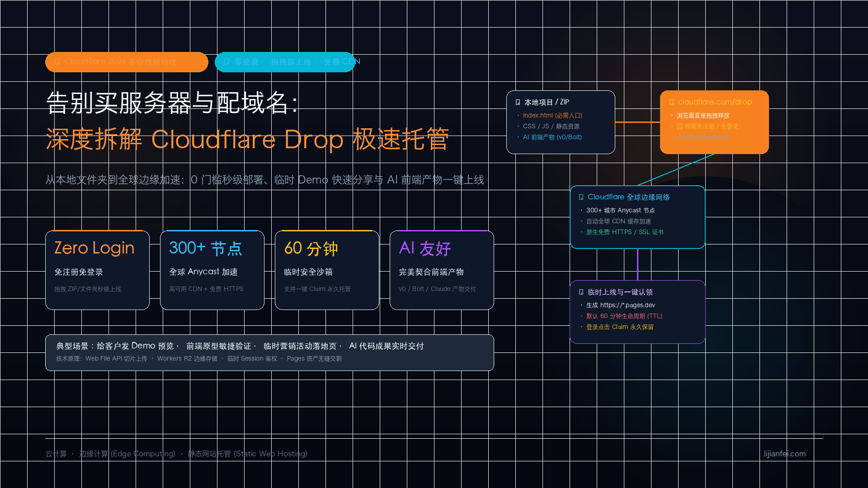Click the 登录点击 Claim 永久保留 bullet

coord(620,327)
